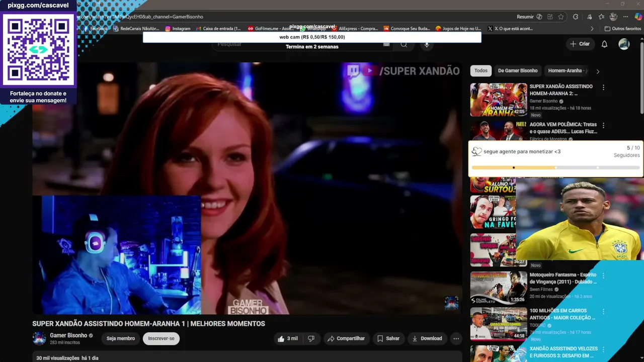644x362 pixels.
Task: Open the Convoque Seu Buda bookmark
Action: [407, 29]
